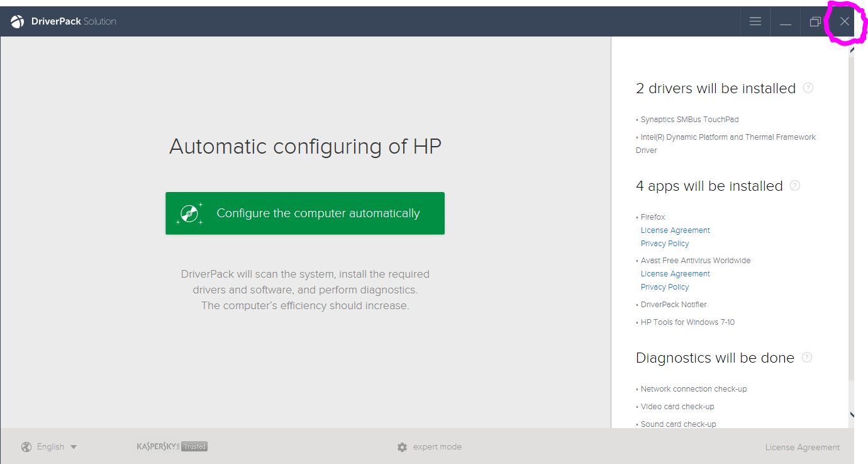Select Synaptics SMBus TouchPad driver entry
This screenshot has width=868, height=464.
(x=689, y=120)
